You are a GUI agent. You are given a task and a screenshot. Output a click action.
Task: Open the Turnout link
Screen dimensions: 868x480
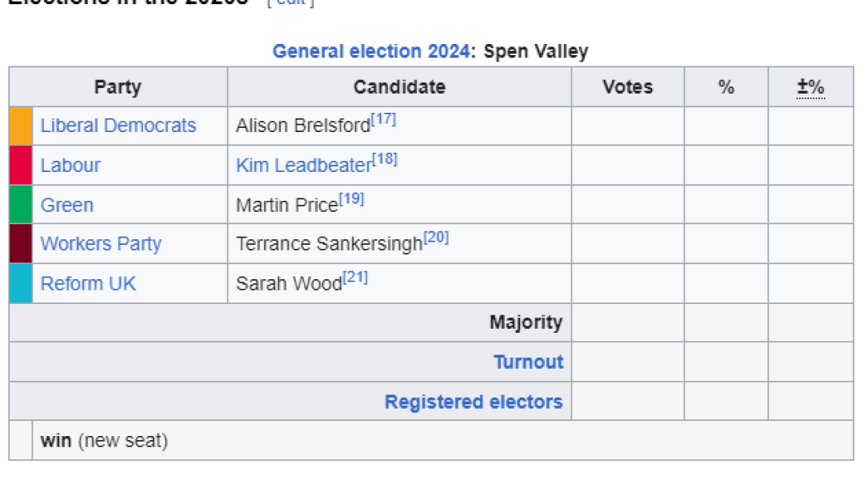(528, 362)
